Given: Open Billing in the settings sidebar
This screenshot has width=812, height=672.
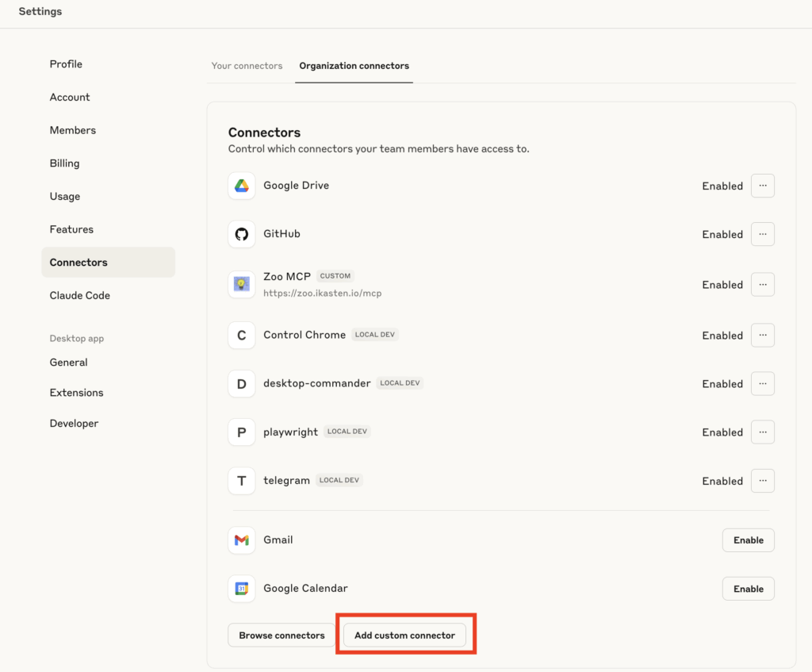Looking at the screenshot, I should (x=65, y=163).
